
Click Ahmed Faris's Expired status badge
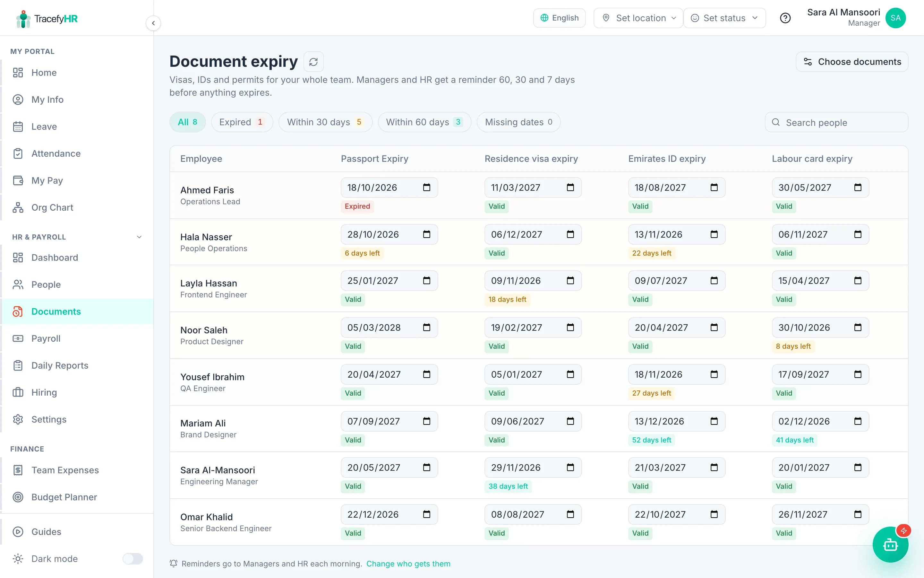point(357,206)
